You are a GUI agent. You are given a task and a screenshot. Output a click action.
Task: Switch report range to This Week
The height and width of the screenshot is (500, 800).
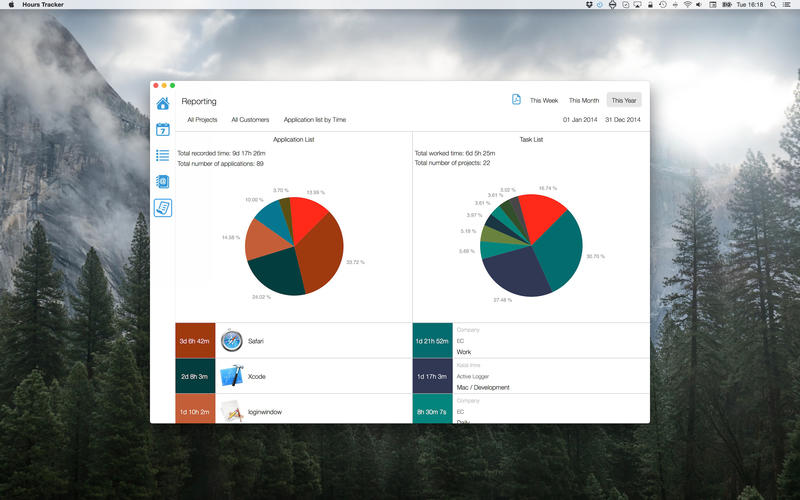point(544,100)
